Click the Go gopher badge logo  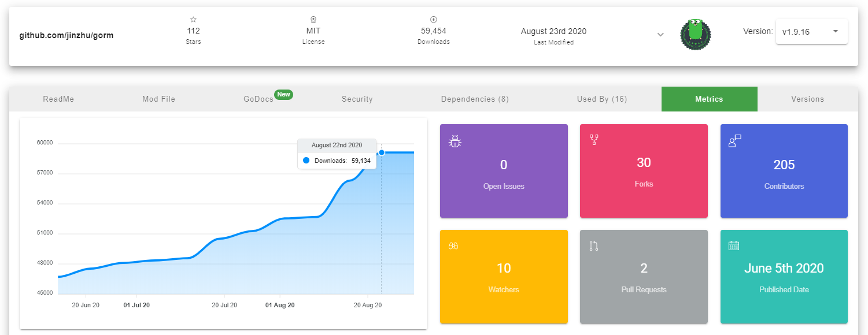tap(696, 34)
